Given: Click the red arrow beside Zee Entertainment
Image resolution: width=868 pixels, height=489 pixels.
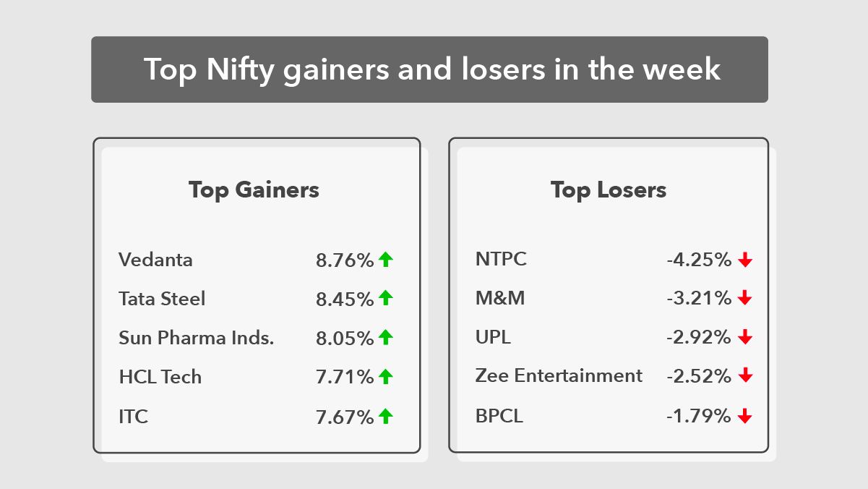Looking at the screenshot, I should 745,376.
